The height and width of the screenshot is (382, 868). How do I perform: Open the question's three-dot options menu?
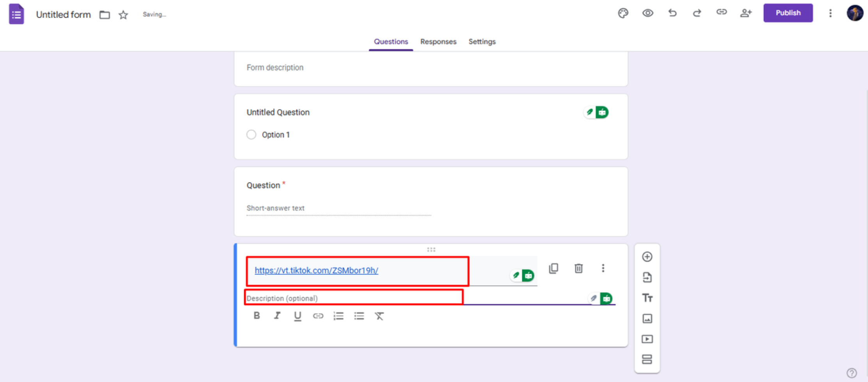pos(603,268)
